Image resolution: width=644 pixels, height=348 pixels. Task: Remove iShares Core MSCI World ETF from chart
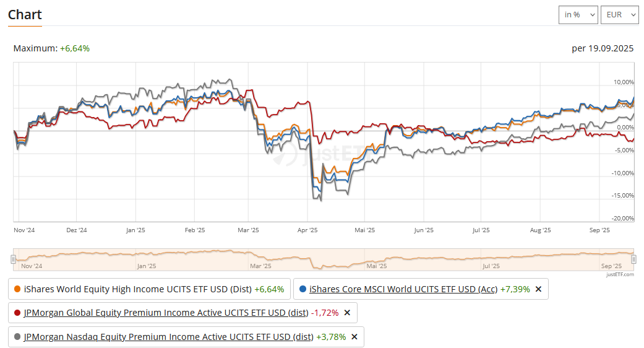pyautogui.click(x=538, y=289)
